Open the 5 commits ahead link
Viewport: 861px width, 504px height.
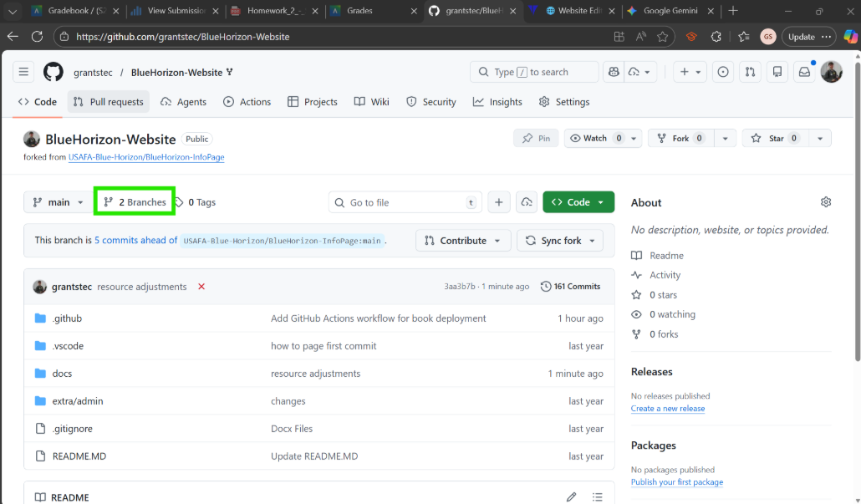pos(135,240)
